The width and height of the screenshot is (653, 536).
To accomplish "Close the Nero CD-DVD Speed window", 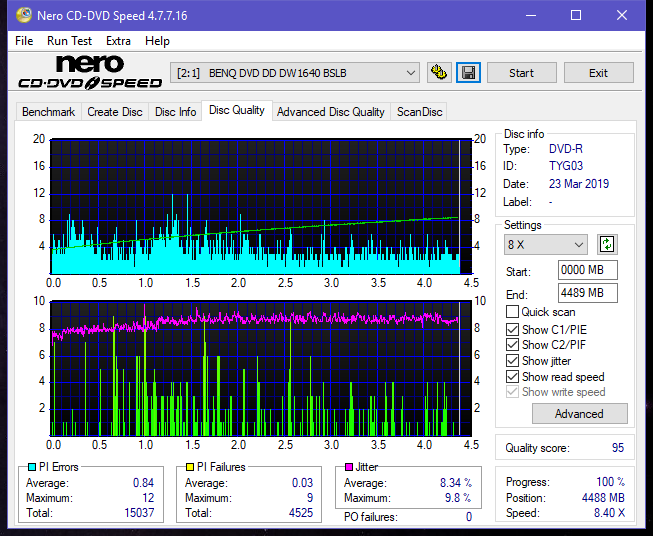I will (x=622, y=15).
